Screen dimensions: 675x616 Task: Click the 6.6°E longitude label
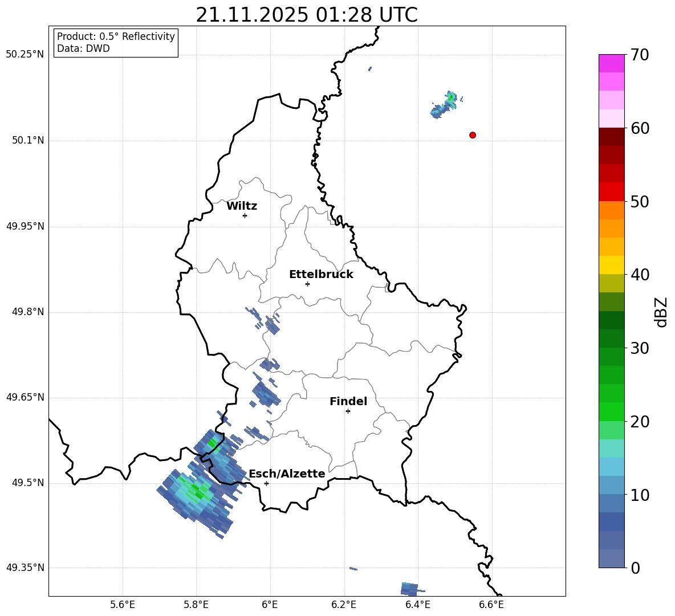tap(491, 605)
